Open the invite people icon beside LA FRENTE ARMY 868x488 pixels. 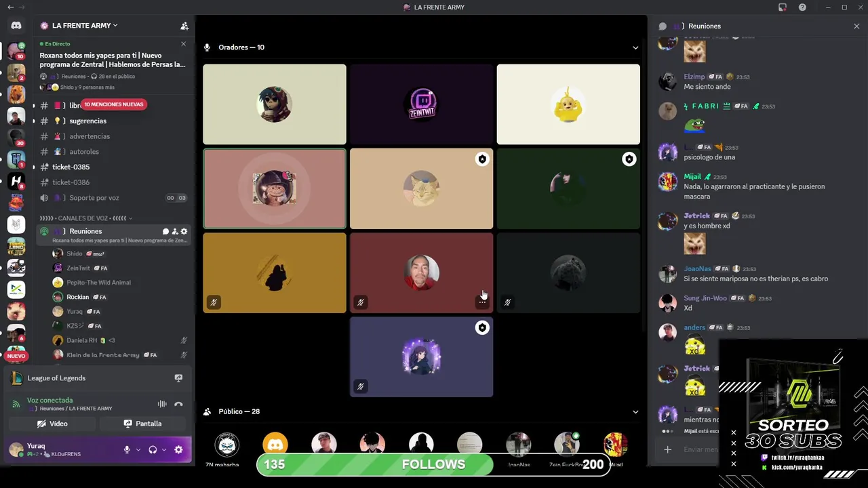click(184, 26)
